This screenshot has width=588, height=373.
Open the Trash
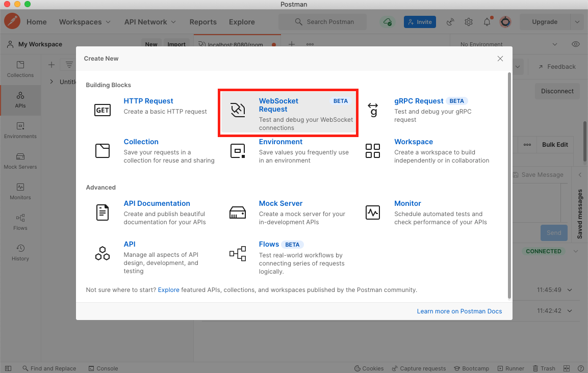pos(544,368)
